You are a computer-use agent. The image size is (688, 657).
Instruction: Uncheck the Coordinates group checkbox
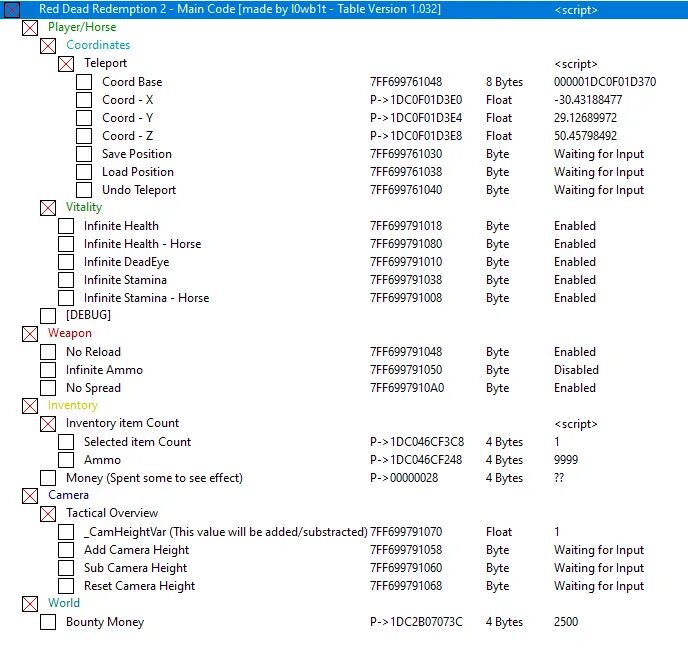48,46
